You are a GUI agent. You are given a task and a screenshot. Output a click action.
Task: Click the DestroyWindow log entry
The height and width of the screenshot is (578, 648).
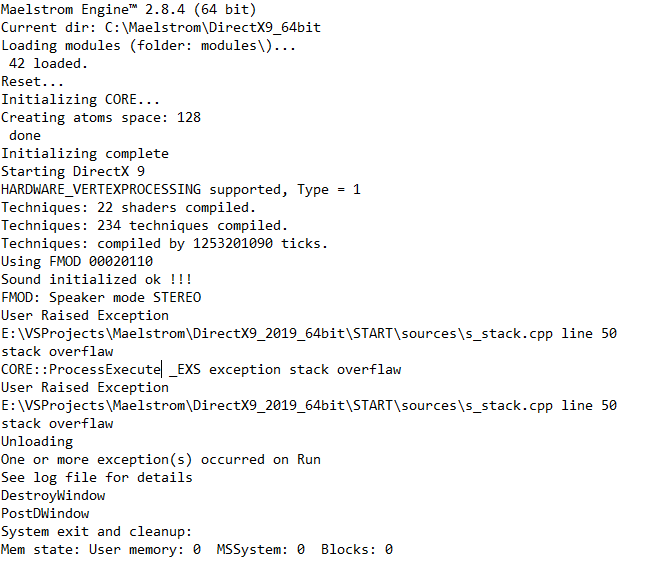[53, 496]
